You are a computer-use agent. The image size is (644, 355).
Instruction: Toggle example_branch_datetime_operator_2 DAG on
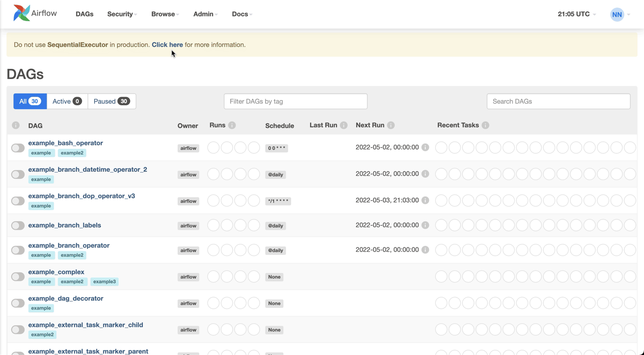(x=18, y=174)
